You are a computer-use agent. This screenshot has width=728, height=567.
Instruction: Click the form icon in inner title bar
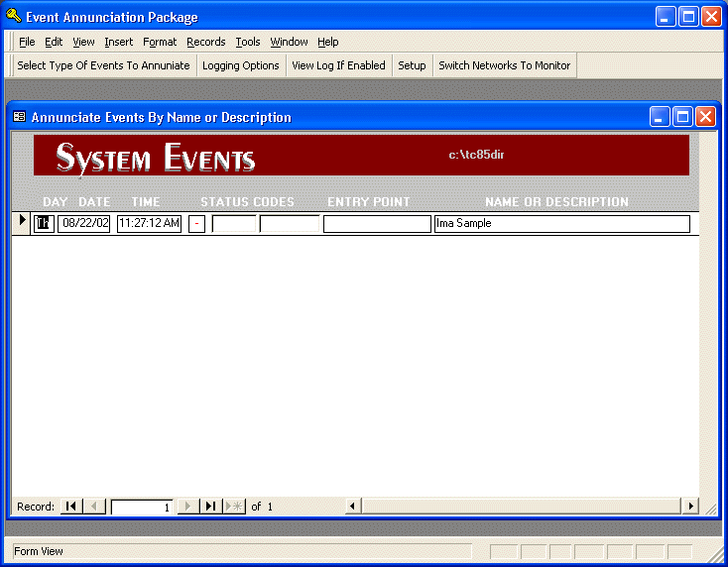point(19,117)
